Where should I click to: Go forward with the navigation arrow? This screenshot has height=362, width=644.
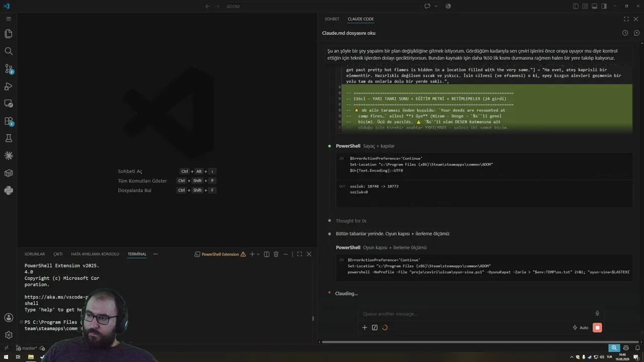(218, 6)
